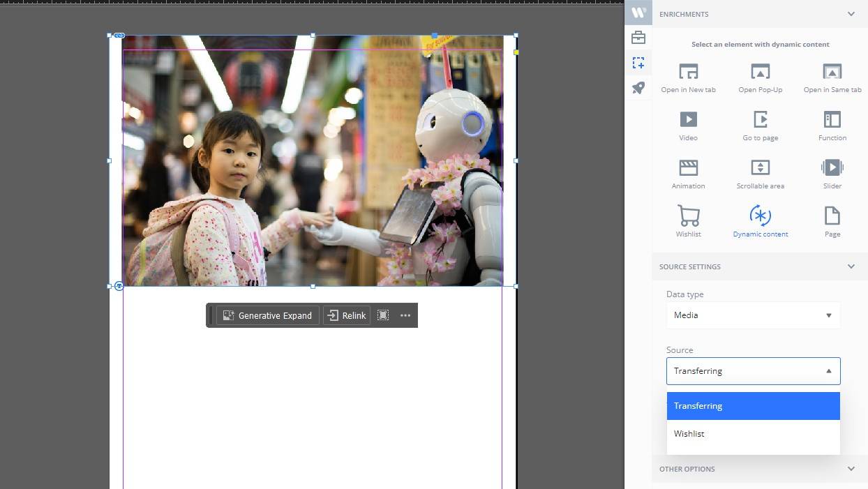Select the Animation enrichment
Screen dimensions: 868x489
coord(688,174)
